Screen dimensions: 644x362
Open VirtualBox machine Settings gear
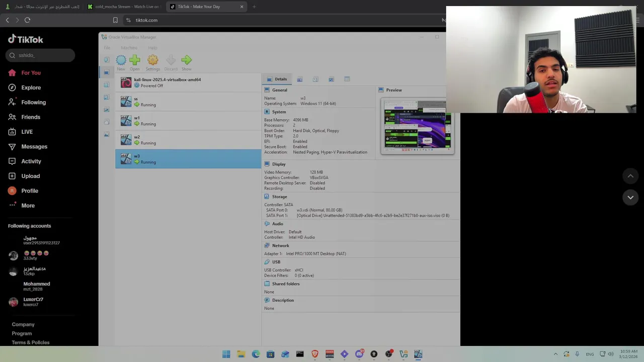click(x=153, y=60)
